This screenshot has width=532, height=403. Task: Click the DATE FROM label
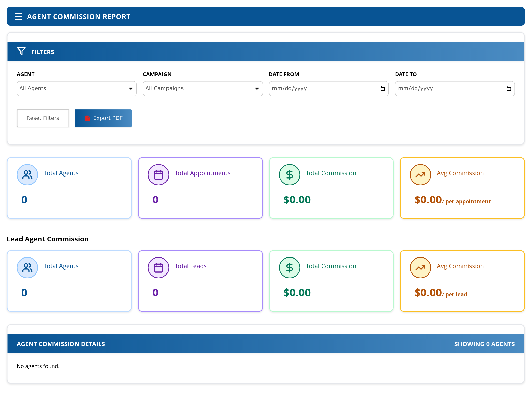[x=284, y=74]
